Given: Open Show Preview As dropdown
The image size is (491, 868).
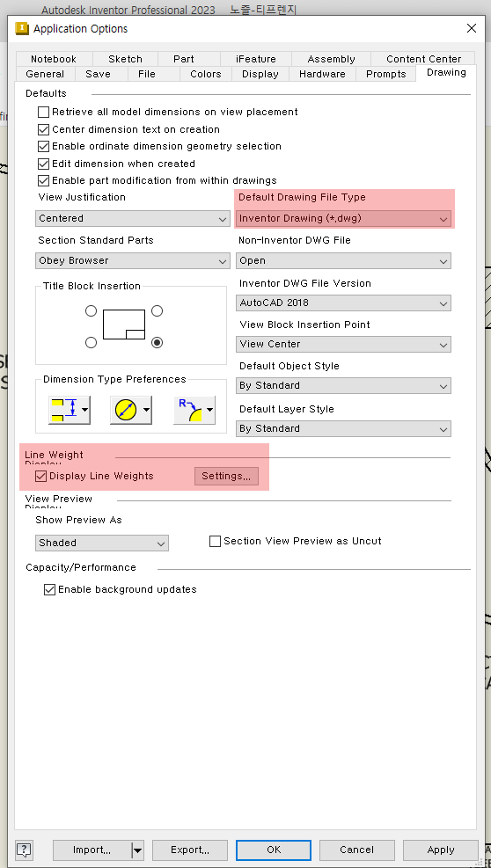Looking at the screenshot, I should [x=102, y=543].
